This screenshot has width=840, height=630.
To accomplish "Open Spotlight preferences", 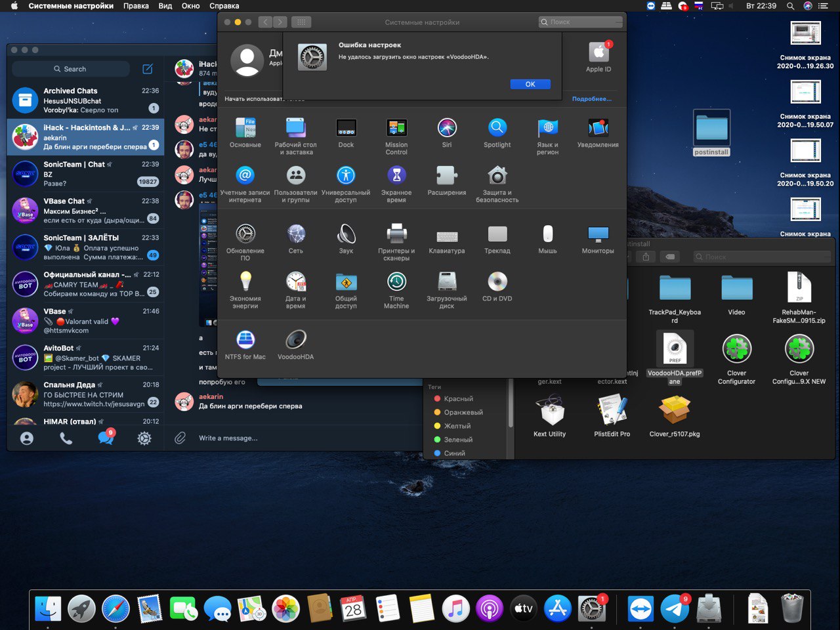I will click(497, 133).
